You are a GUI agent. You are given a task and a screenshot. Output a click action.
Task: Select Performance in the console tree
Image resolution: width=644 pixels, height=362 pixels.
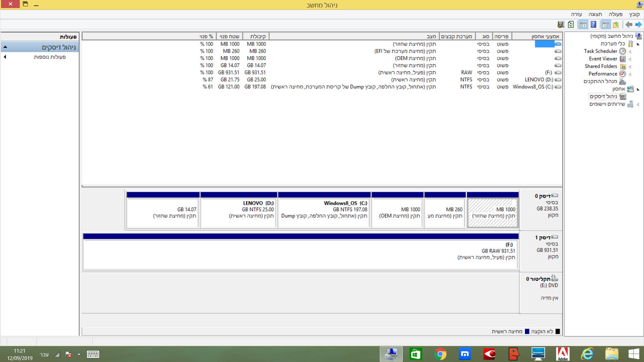[602, 74]
